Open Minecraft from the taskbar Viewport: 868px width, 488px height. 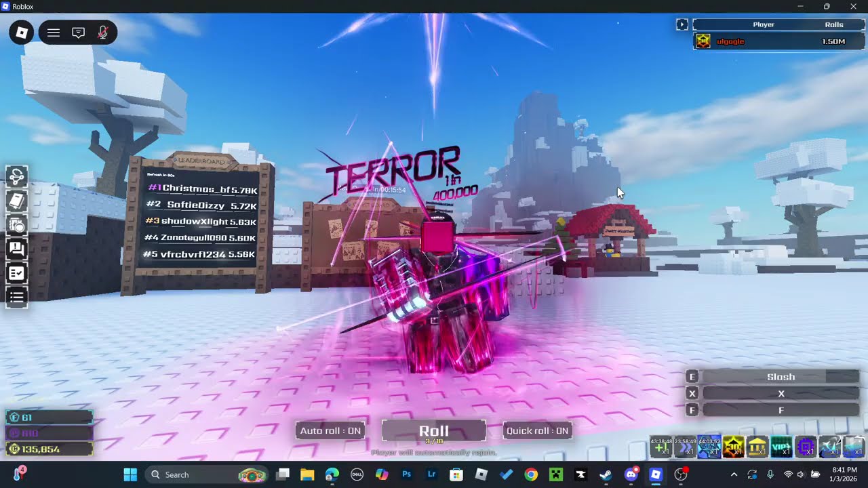[x=556, y=474]
